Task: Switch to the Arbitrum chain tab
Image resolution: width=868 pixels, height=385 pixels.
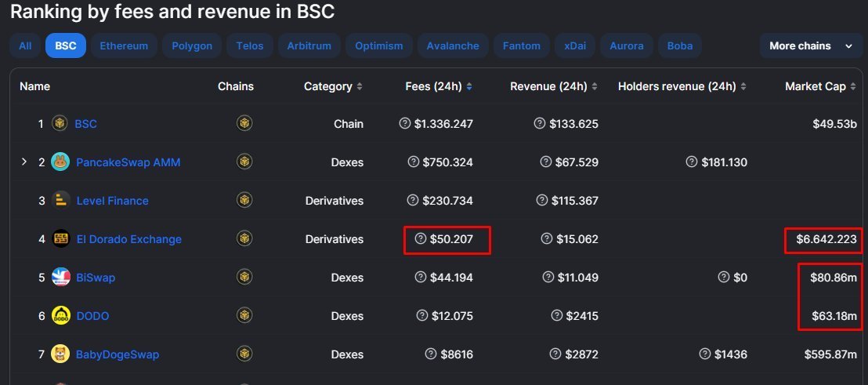Action: pyautogui.click(x=309, y=46)
